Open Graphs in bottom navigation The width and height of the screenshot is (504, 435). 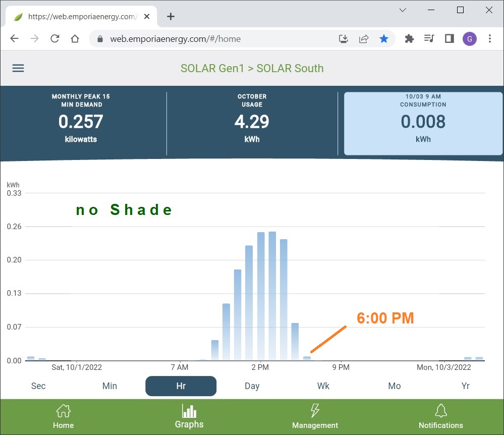(x=189, y=416)
